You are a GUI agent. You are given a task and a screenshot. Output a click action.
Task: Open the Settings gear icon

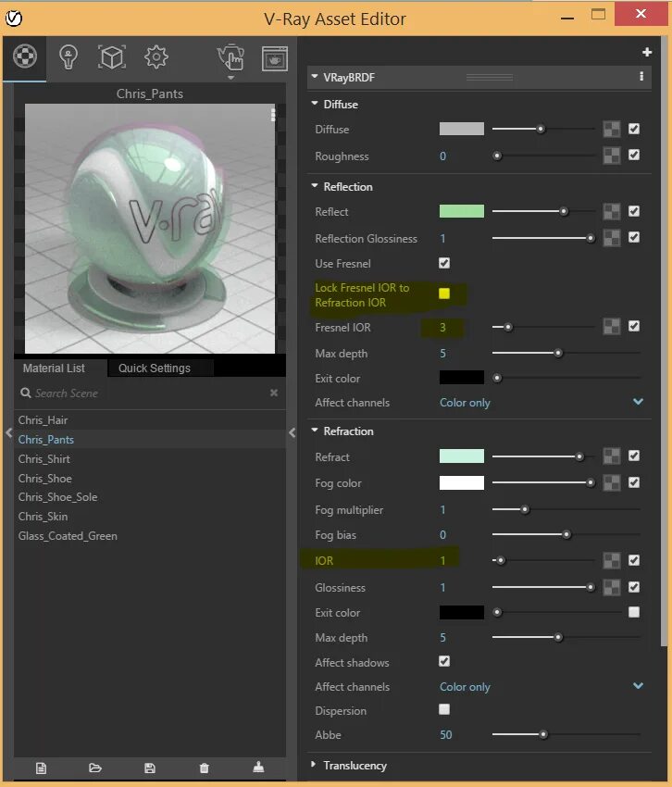[x=156, y=56]
